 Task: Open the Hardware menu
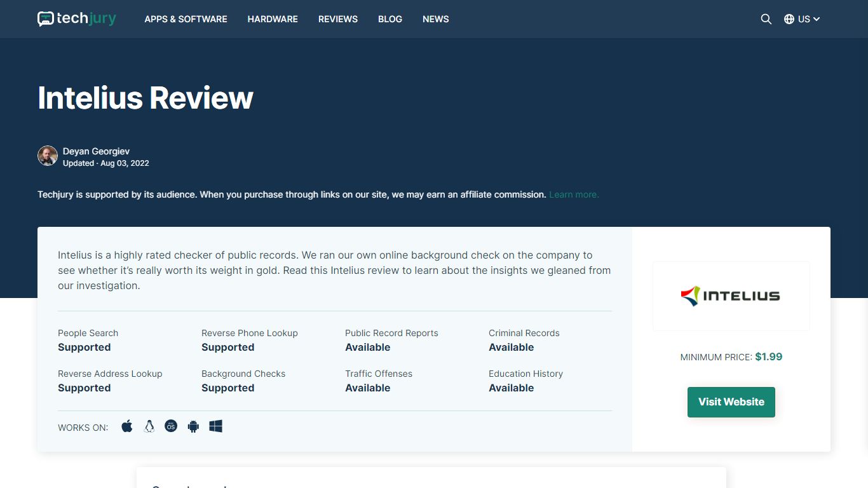(273, 19)
